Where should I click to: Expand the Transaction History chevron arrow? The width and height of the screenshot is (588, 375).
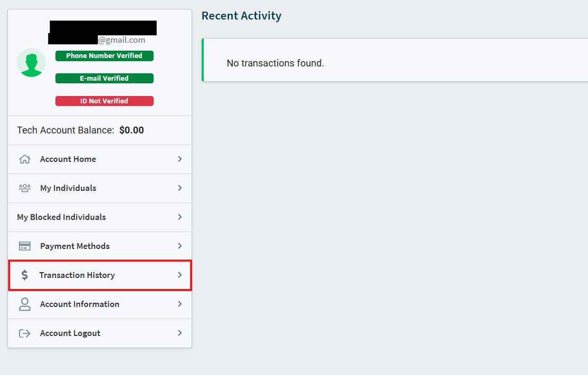tap(179, 275)
